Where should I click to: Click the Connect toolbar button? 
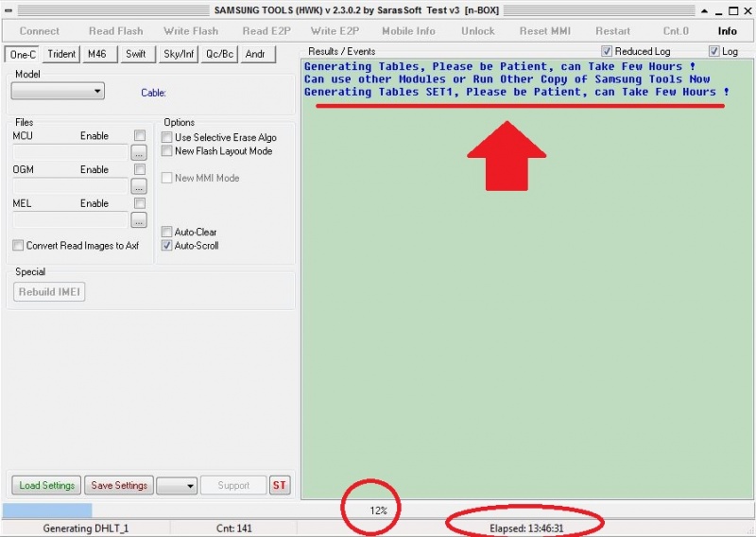[39, 31]
